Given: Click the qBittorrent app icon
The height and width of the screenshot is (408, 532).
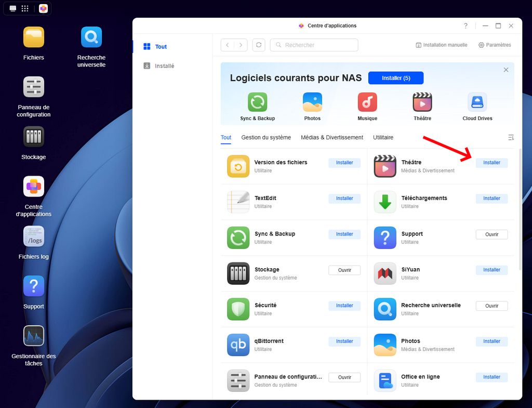Looking at the screenshot, I should click(x=238, y=345).
